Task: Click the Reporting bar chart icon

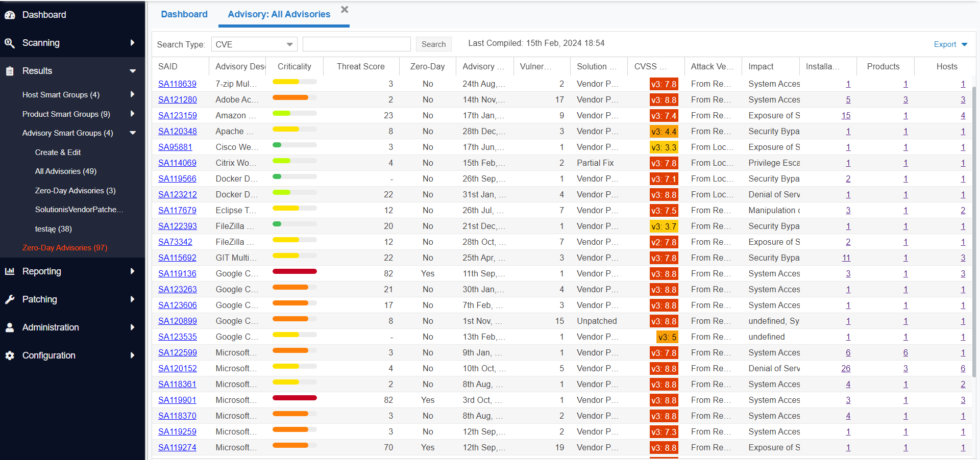Action: [x=10, y=271]
